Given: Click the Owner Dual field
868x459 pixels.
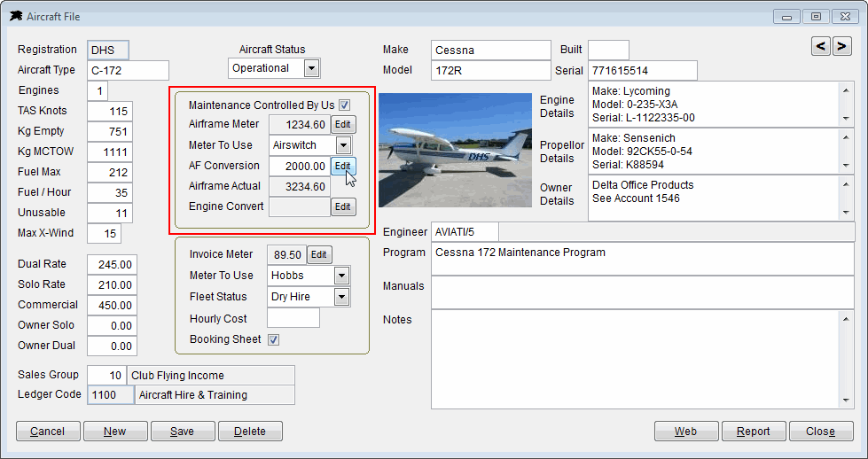Looking at the screenshot, I should (112, 346).
